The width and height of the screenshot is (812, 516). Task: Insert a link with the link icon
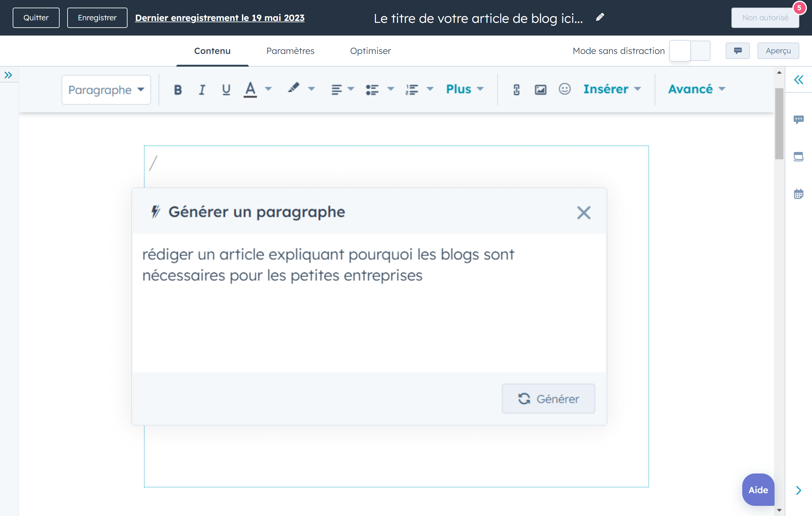pyautogui.click(x=516, y=89)
